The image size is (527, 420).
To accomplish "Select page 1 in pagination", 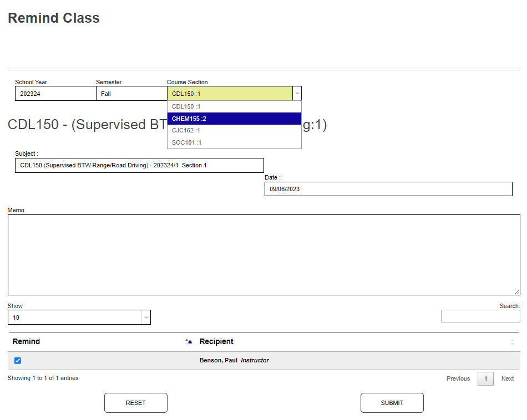I will pyautogui.click(x=485, y=378).
